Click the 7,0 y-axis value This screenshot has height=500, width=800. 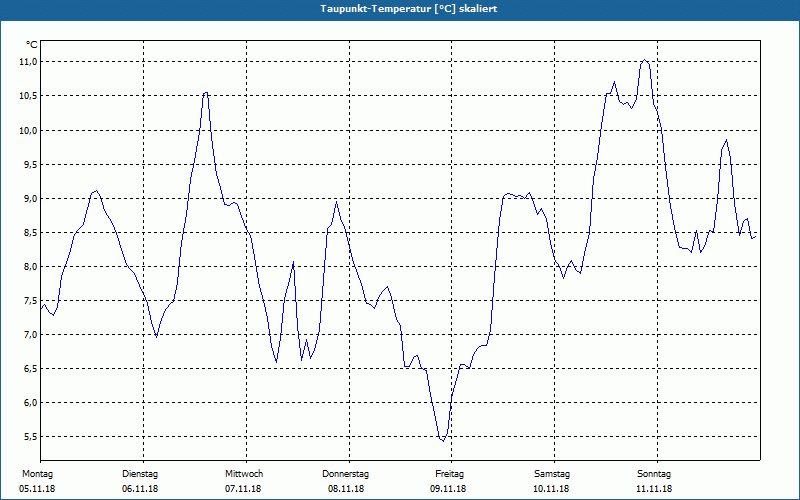[31, 335]
